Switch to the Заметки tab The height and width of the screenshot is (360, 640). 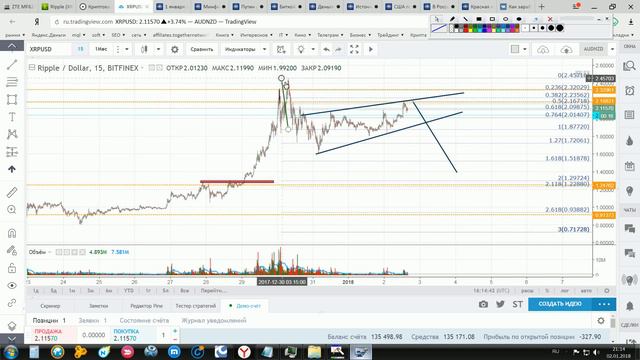point(98,306)
